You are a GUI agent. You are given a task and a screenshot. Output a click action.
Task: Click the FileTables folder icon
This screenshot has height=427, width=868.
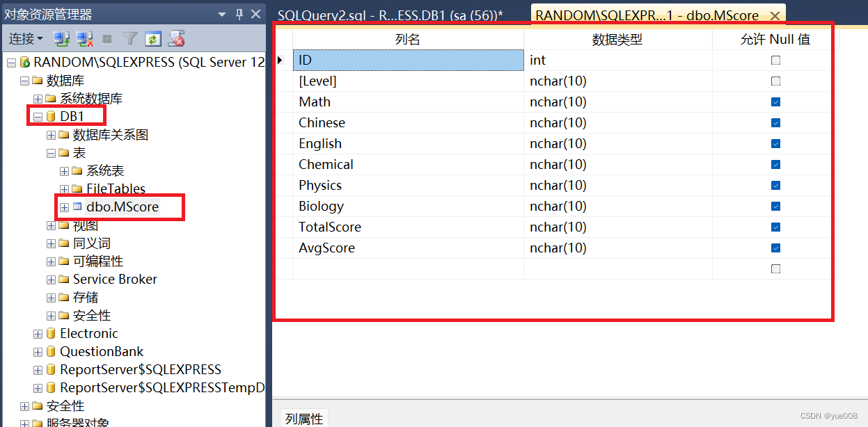point(77,188)
